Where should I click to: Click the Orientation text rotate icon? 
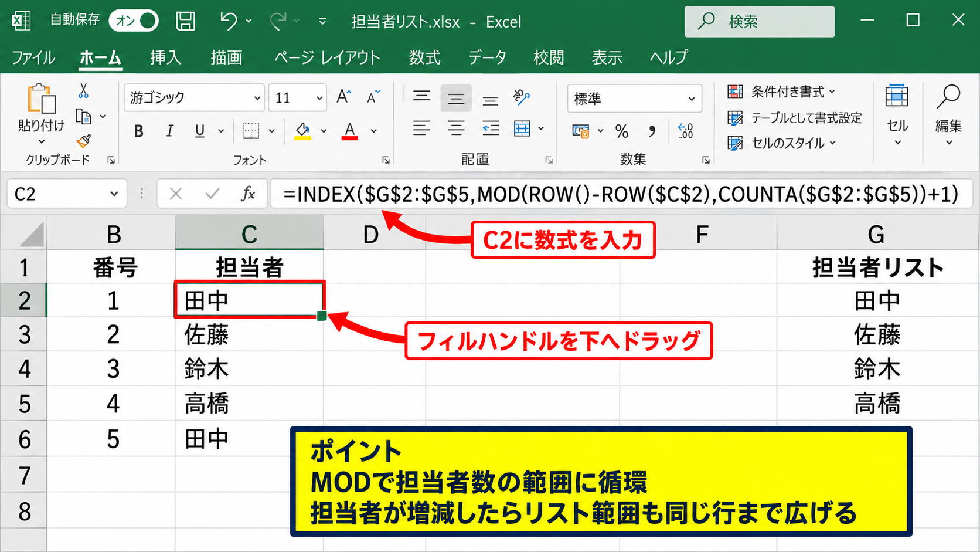coord(521,97)
